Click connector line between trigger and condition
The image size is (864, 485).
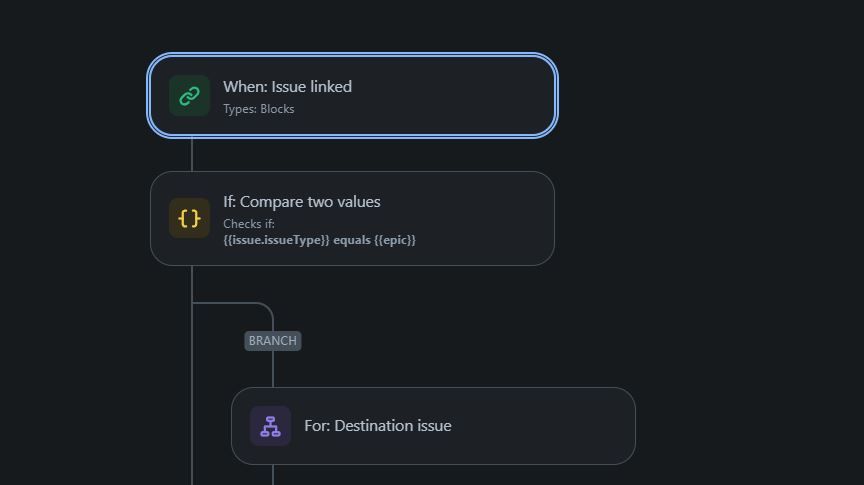tap(192, 155)
